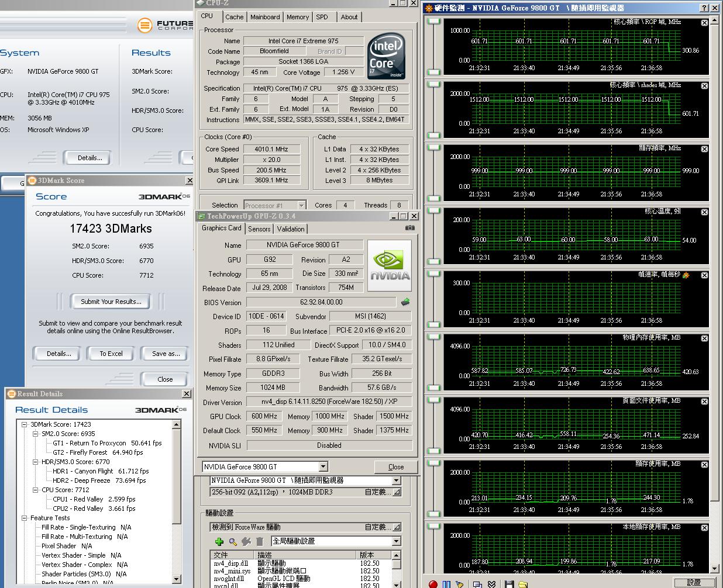The image size is (723, 588).
Task: Close the memory clock MHz graph
Action: coord(704,149)
